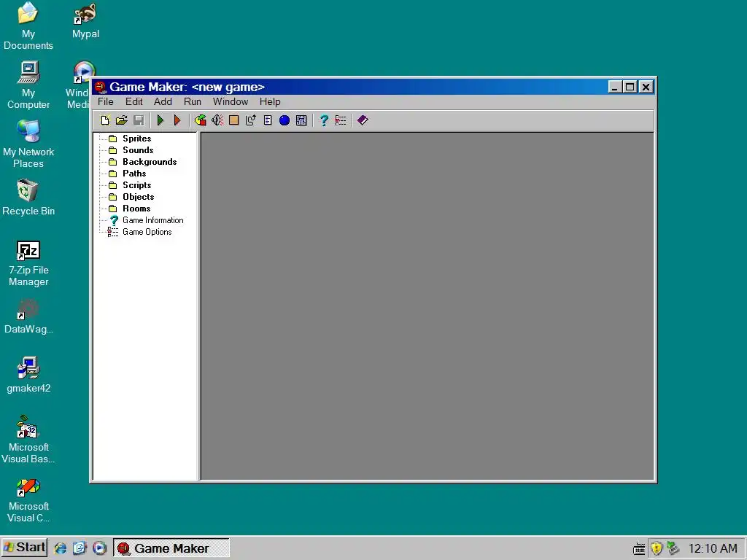Select gmaker42 desktop icon

[28, 376]
